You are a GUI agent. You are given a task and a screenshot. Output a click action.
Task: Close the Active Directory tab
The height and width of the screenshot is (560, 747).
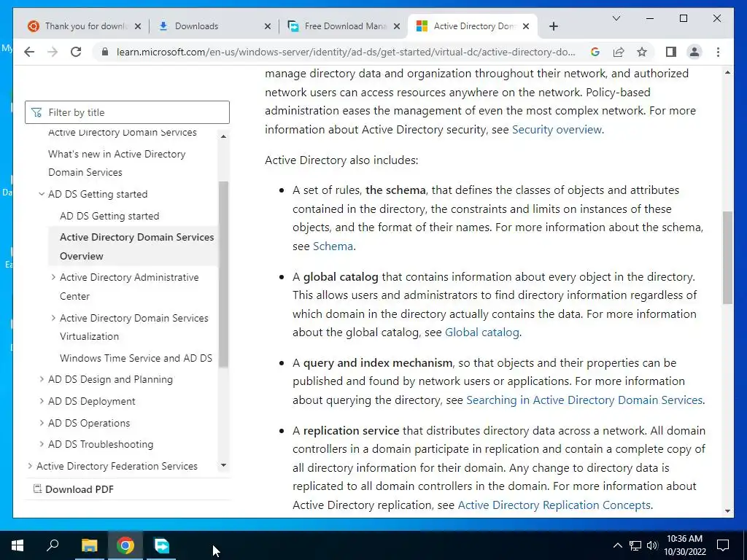point(525,26)
